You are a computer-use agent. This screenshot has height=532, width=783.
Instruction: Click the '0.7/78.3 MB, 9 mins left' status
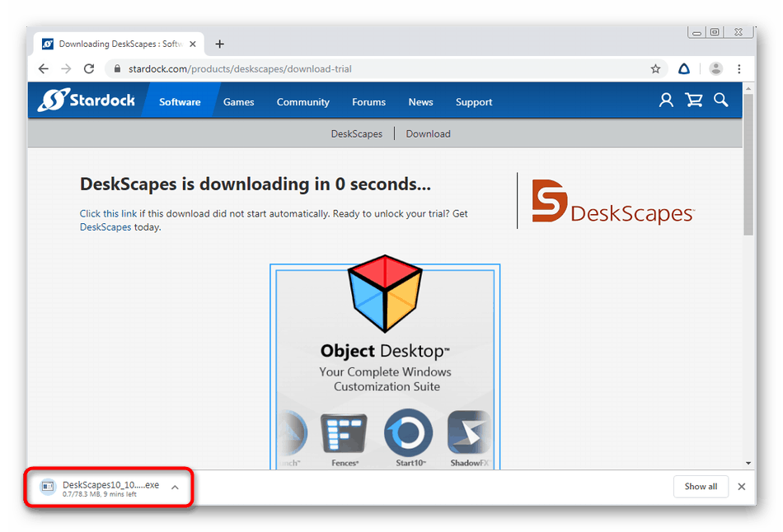pyautogui.click(x=100, y=495)
